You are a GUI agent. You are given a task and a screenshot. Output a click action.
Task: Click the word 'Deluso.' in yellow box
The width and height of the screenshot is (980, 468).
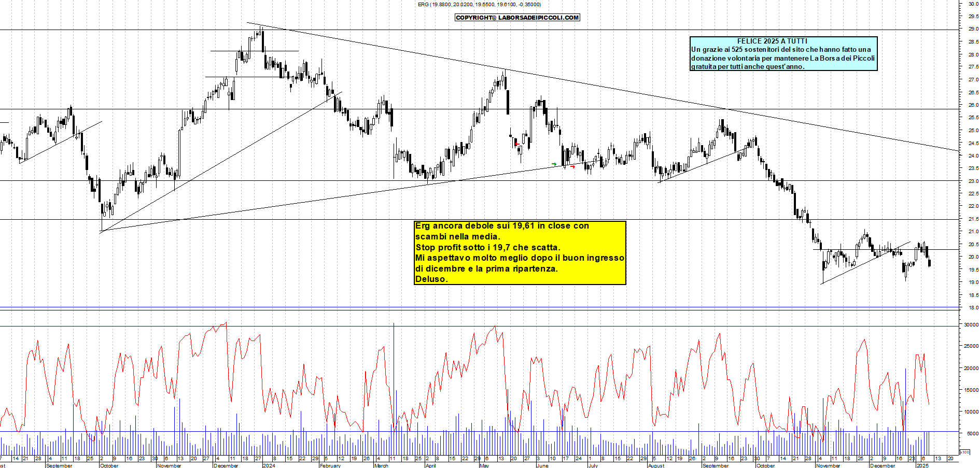point(431,279)
